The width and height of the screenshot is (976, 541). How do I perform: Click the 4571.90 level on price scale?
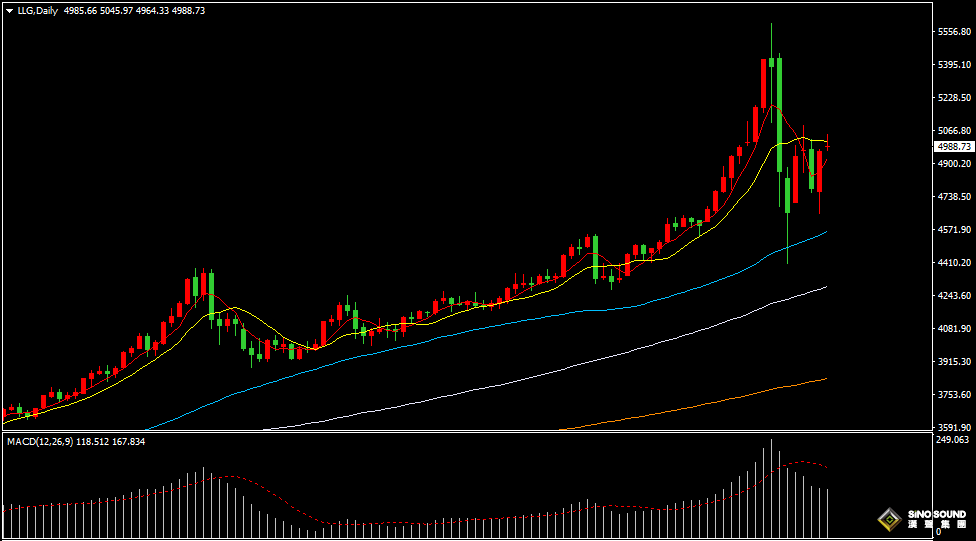[x=955, y=230]
